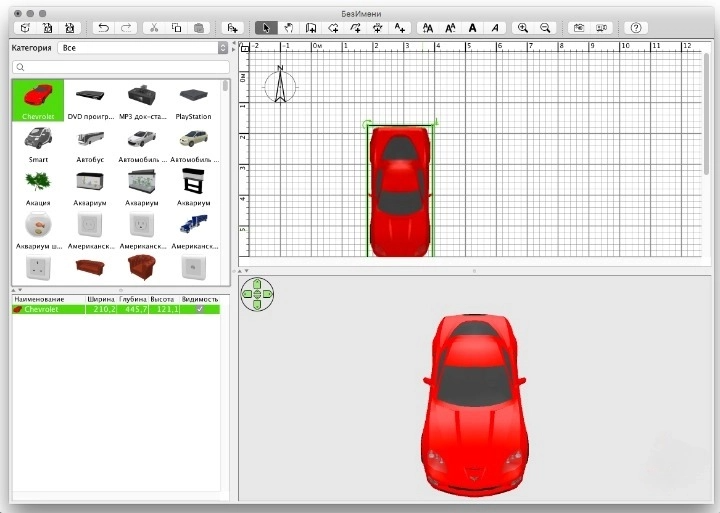
Task: Sort the furniture list by Высота column
Action: (165, 299)
